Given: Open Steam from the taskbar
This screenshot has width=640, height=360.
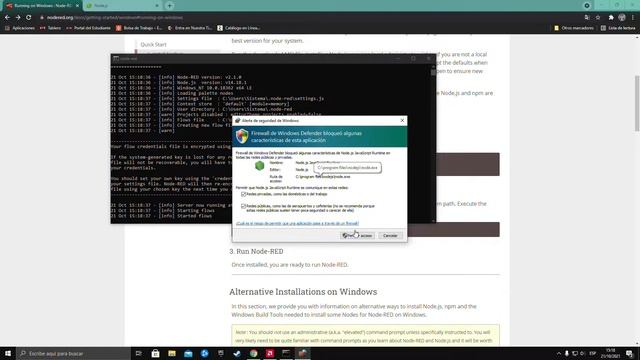Looking at the screenshot, I should pyautogui.click(x=237, y=353).
